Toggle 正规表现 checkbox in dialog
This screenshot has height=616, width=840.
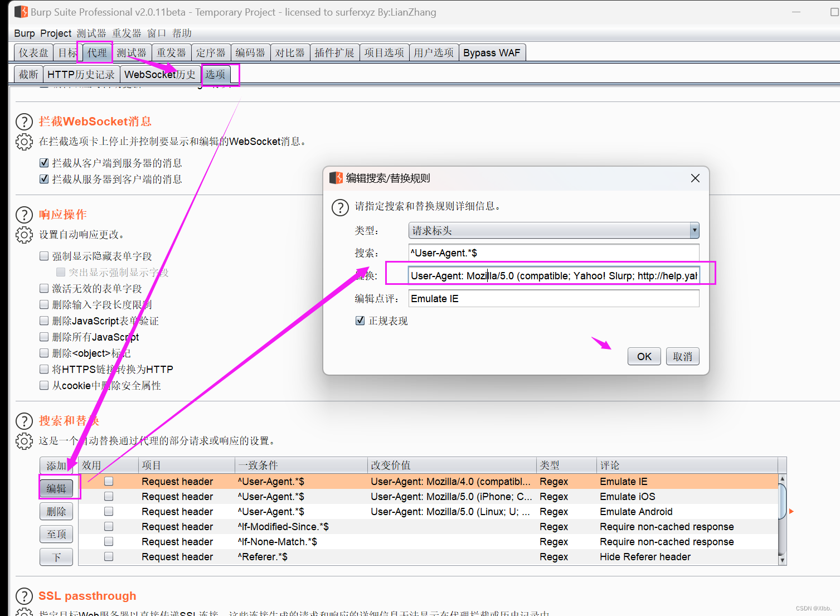[x=360, y=321]
